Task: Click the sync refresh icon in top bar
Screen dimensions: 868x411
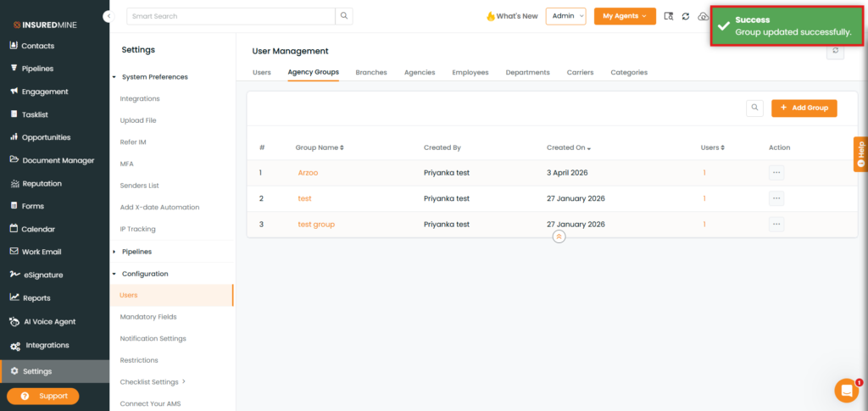Action: (x=686, y=16)
